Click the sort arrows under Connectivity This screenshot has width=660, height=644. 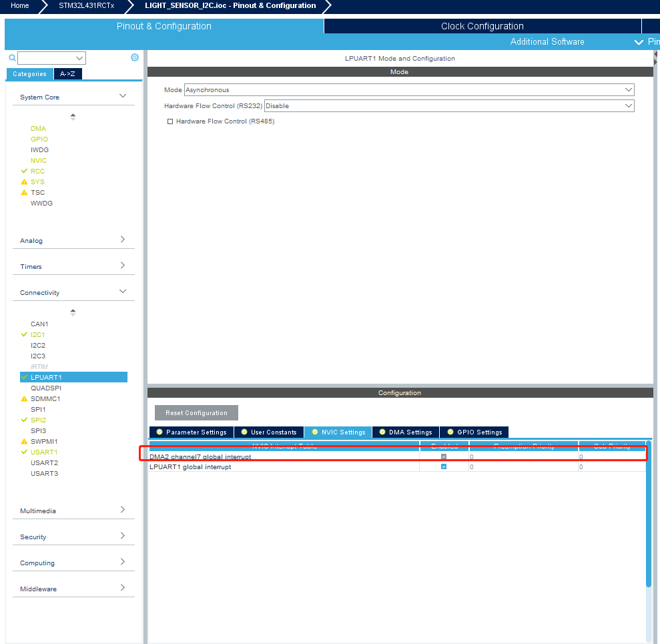[x=73, y=312]
